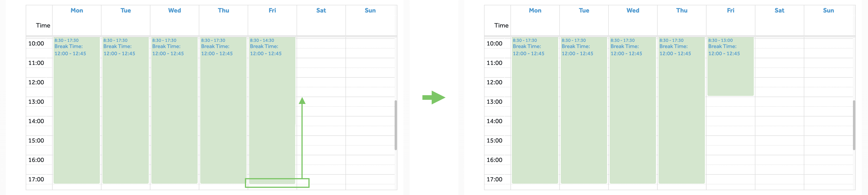Select Wed column header in left calendar
868x195 pixels.
tap(174, 10)
